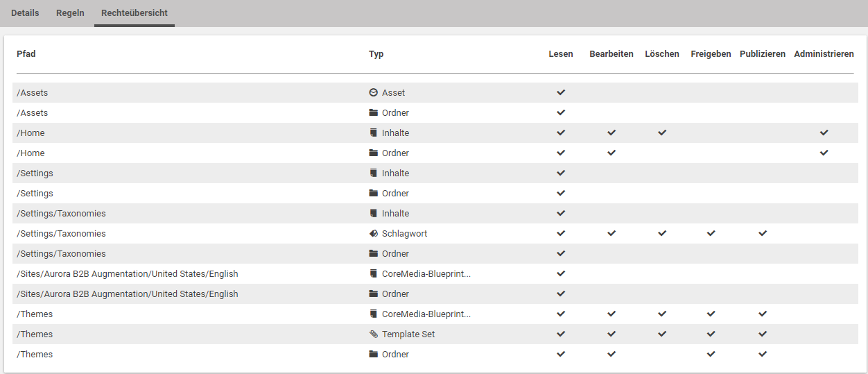Viewport: 868px width, 374px height.
Task: Click folder icon in /Settings/Taxonomies Ordner row
Action: [374, 254]
